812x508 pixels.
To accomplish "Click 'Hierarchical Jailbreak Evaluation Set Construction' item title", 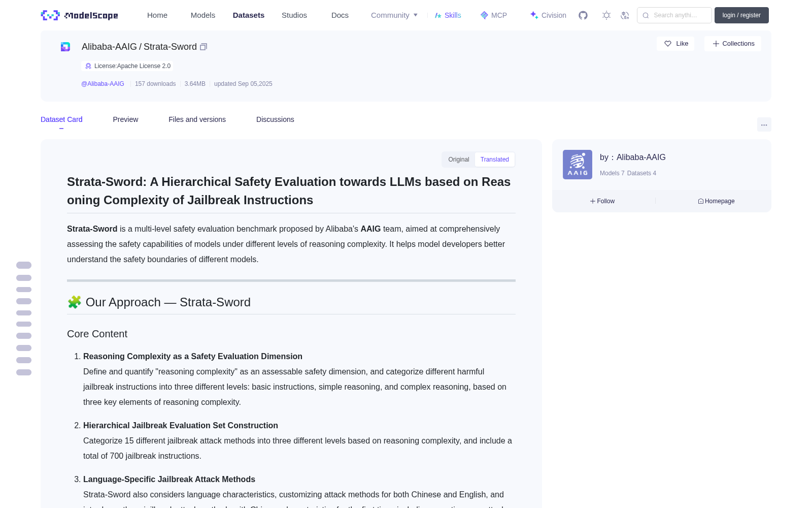I will [x=181, y=426].
